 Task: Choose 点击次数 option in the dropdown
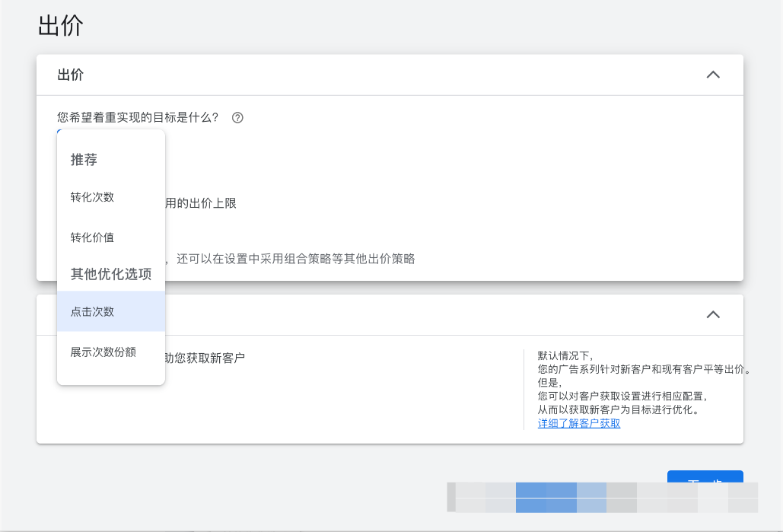point(111,311)
